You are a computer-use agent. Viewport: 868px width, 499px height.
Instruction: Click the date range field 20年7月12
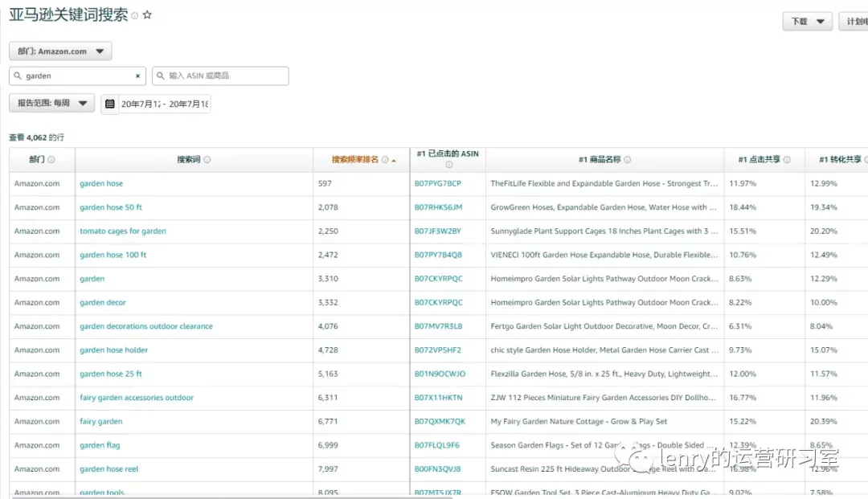[x=165, y=104]
